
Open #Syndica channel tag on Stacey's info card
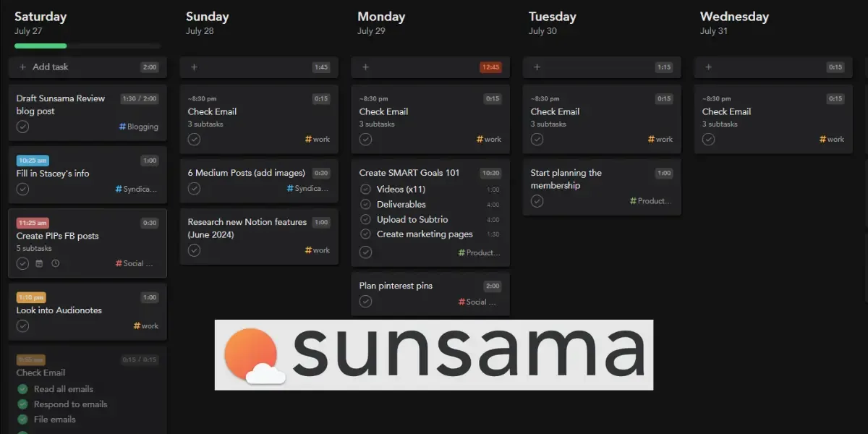coord(136,189)
